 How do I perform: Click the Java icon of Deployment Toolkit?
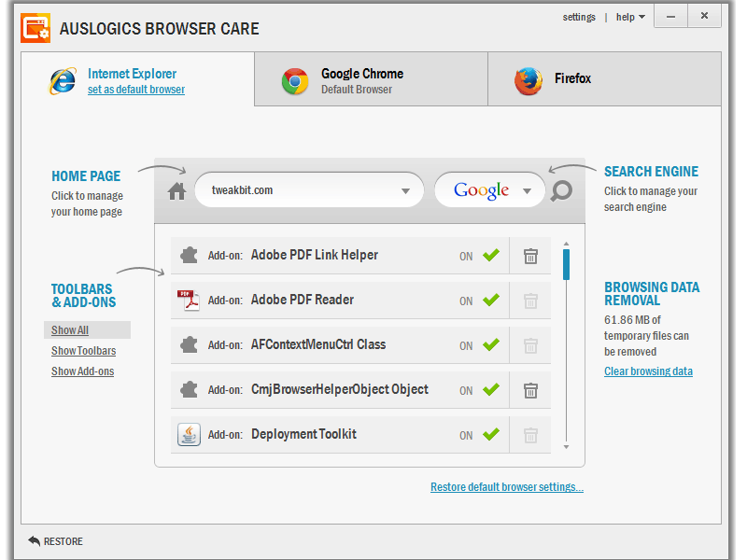pyautogui.click(x=189, y=434)
